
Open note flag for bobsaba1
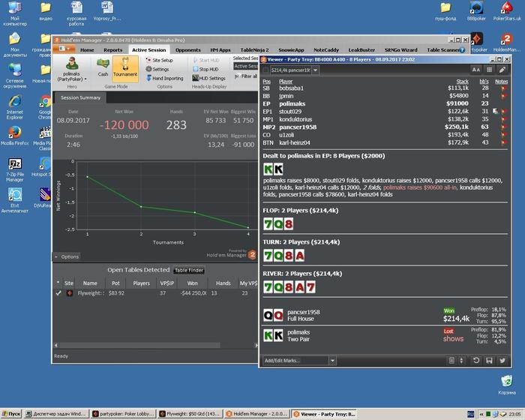click(503, 88)
